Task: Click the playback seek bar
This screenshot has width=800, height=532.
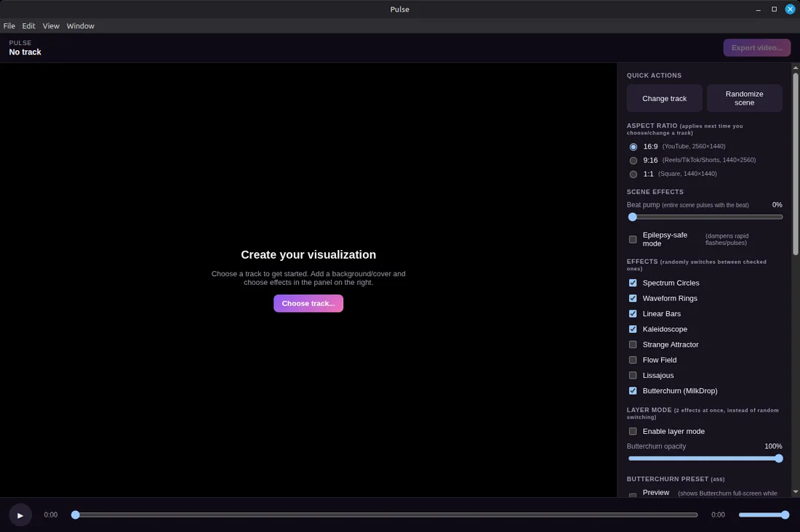Action: pyautogui.click(x=385, y=515)
